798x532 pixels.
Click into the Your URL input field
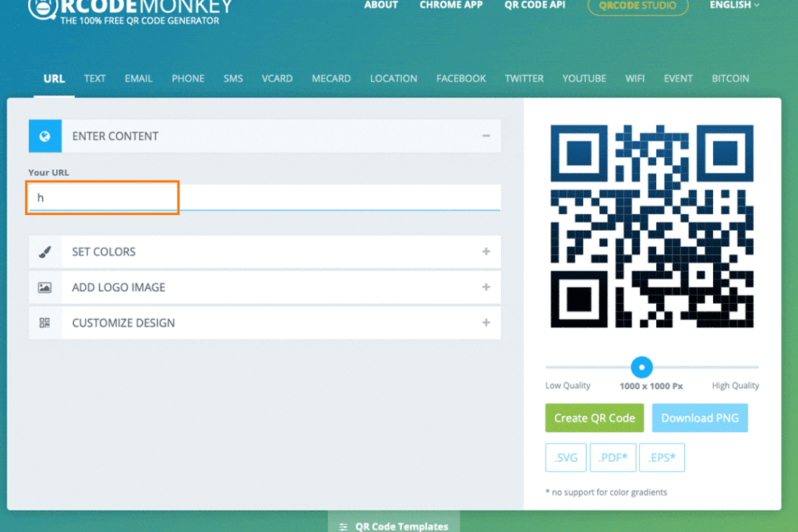pyautogui.click(x=265, y=197)
